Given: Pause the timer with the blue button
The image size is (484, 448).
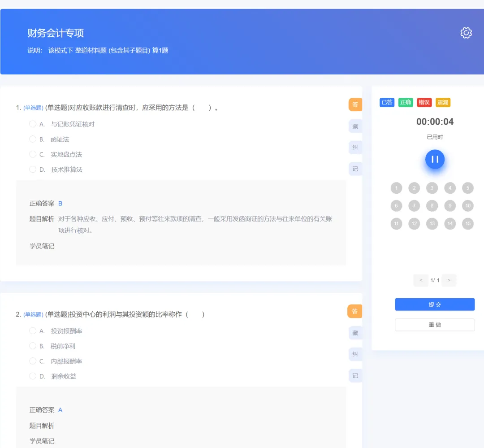Looking at the screenshot, I should [x=435, y=160].
